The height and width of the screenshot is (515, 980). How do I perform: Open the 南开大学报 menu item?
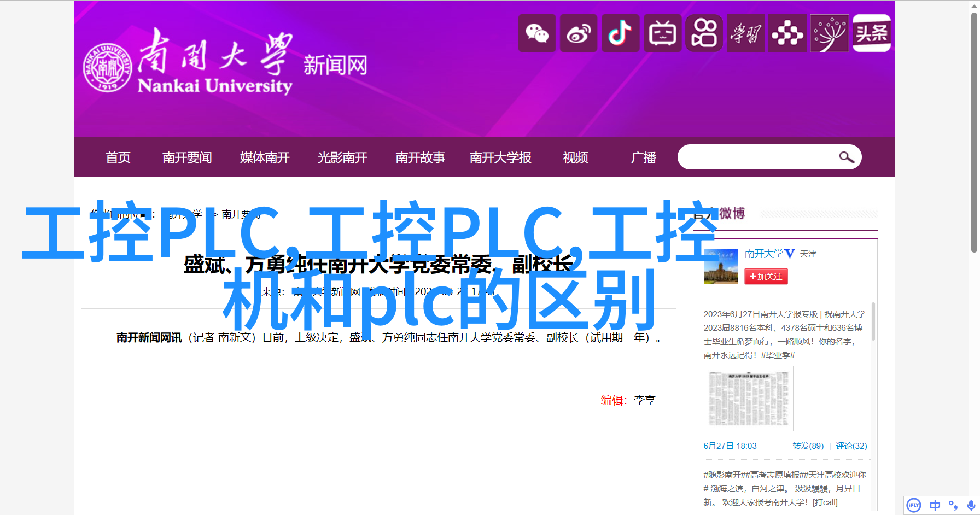click(500, 158)
